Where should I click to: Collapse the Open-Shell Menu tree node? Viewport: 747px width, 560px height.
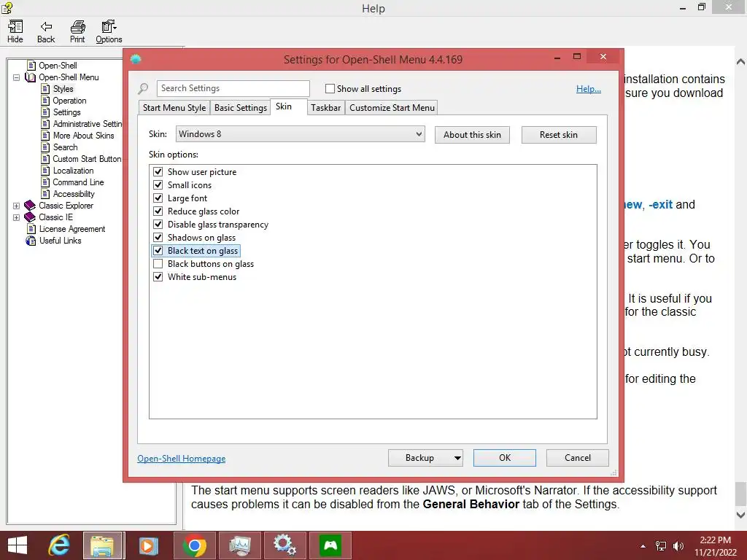[16, 77]
